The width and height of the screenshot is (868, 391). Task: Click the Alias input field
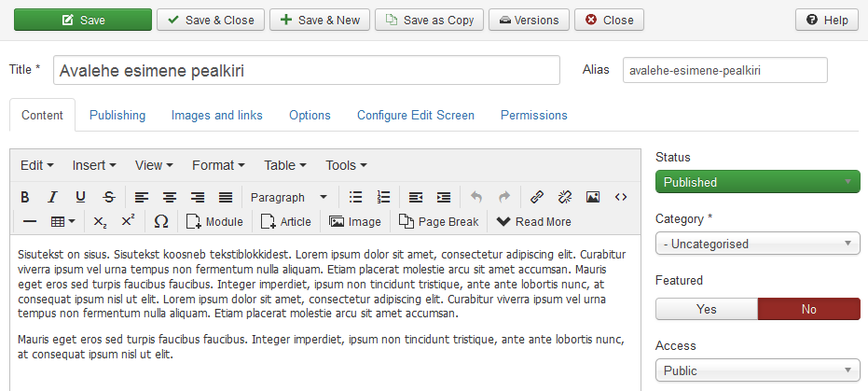725,70
